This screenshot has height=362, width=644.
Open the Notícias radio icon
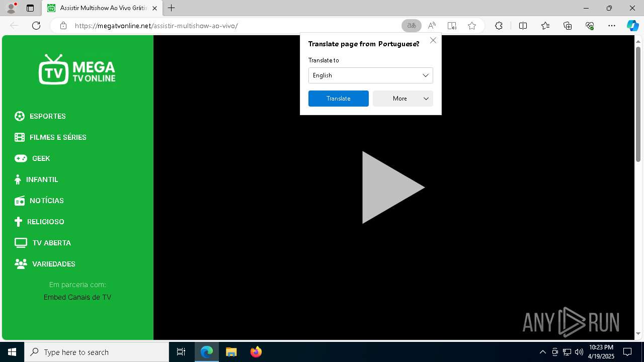coord(20,201)
